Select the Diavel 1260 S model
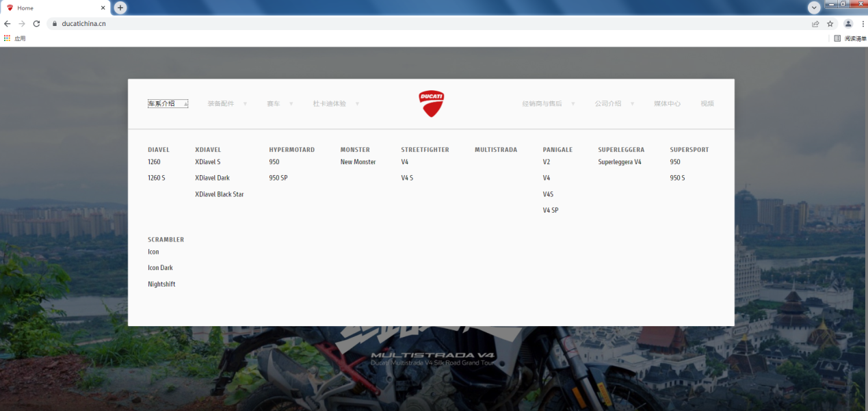Image resolution: width=868 pixels, height=411 pixels. coord(157,178)
